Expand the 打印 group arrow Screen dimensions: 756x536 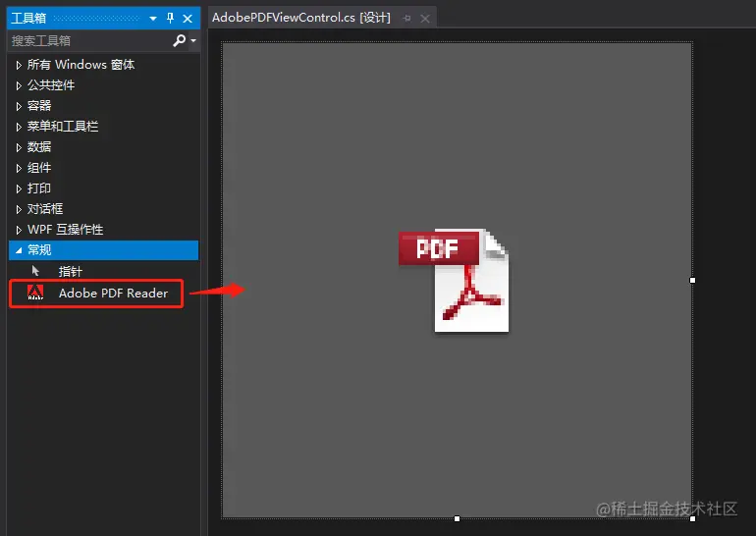coord(19,188)
